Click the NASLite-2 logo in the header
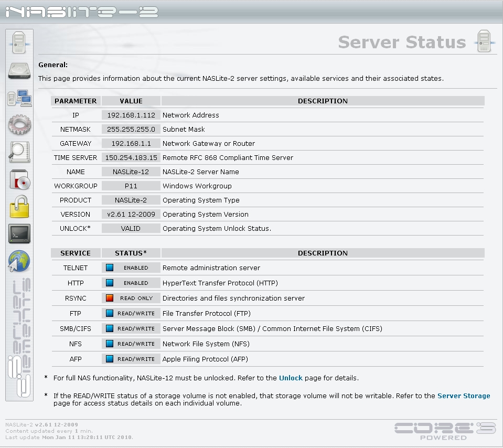The image size is (503, 448). coord(82,12)
